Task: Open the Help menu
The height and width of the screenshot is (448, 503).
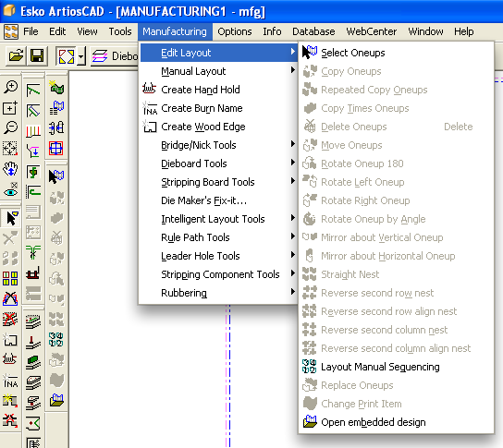Action: [x=463, y=31]
